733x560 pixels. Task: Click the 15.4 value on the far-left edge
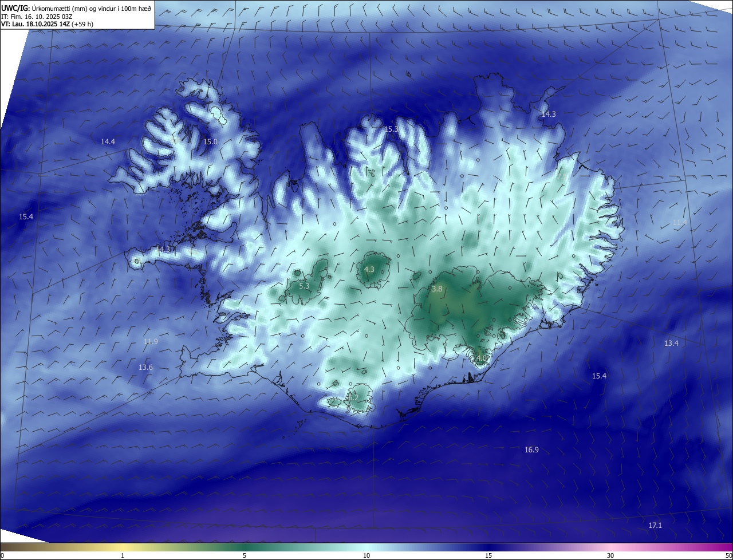click(26, 217)
